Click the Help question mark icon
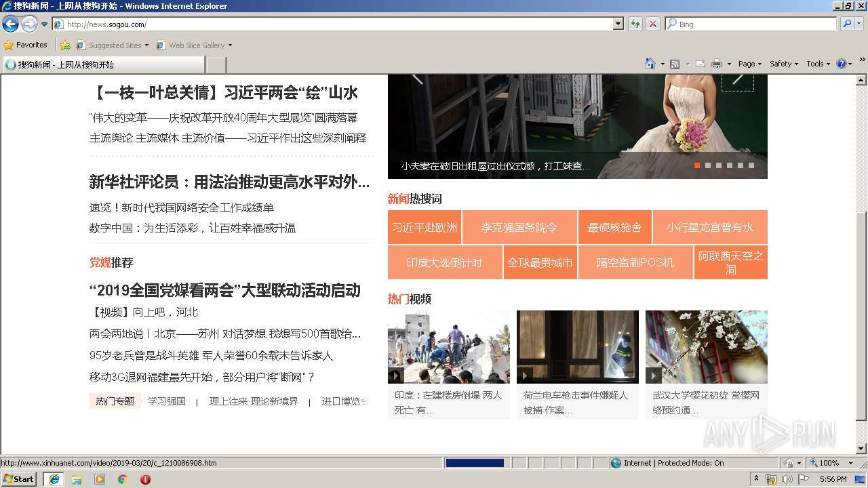The height and width of the screenshot is (488, 868). pos(842,64)
